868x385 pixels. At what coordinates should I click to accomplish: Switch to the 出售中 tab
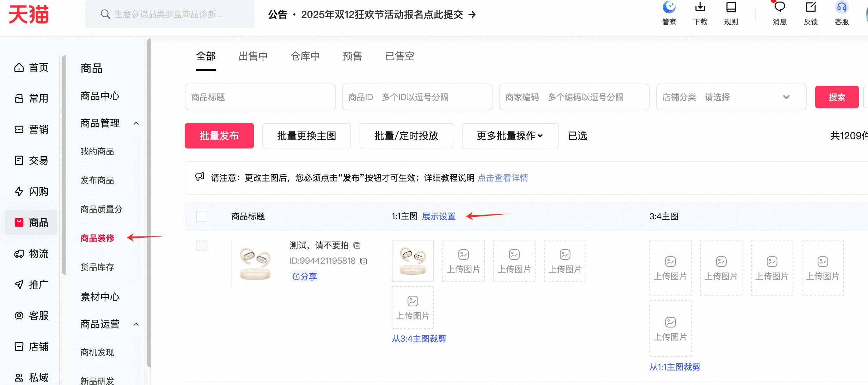253,56
